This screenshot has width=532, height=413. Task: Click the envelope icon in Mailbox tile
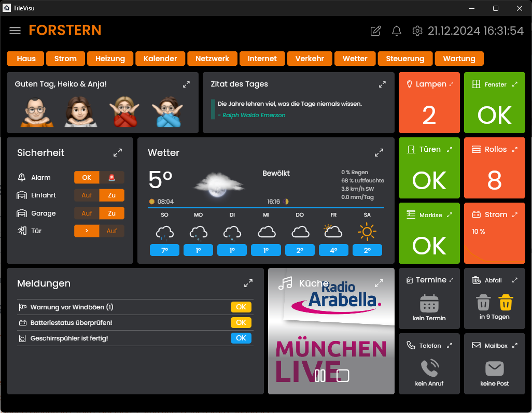[x=494, y=368]
